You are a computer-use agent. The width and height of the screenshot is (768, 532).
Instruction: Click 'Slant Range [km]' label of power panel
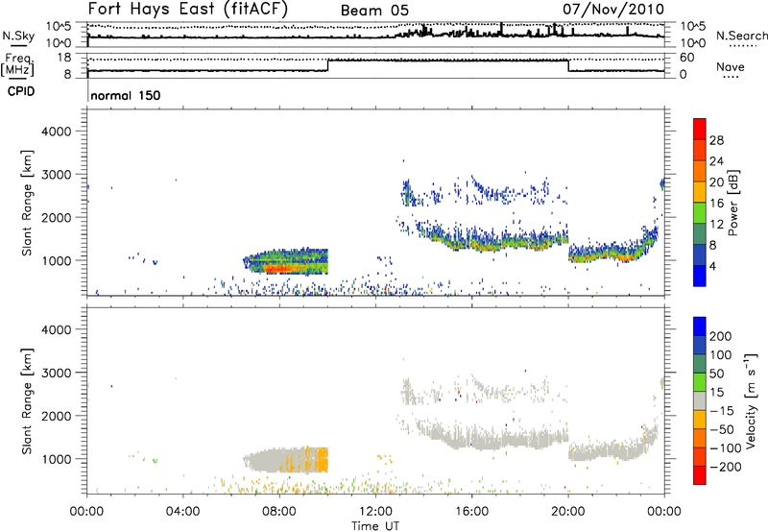pos(27,203)
